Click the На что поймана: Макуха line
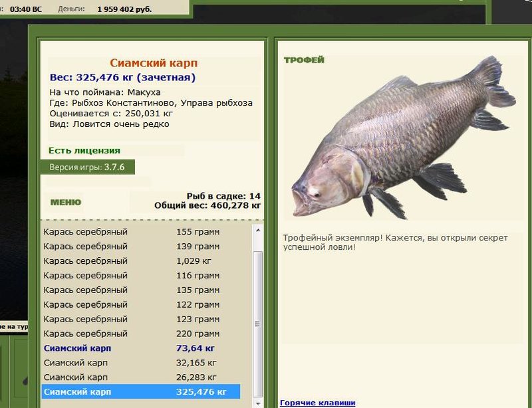Image resolution: width=532 pixels, height=408 pixels. [x=105, y=92]
